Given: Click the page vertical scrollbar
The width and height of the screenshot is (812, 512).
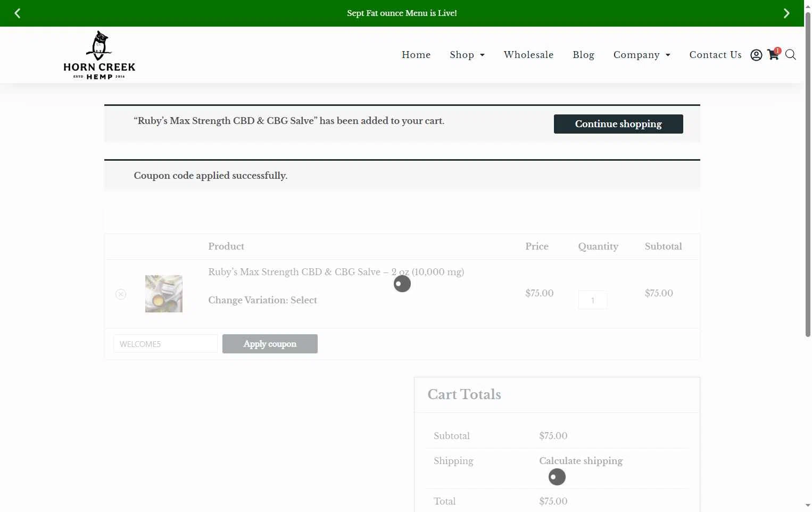Looking at the screenshot, I should click(808, 176).
